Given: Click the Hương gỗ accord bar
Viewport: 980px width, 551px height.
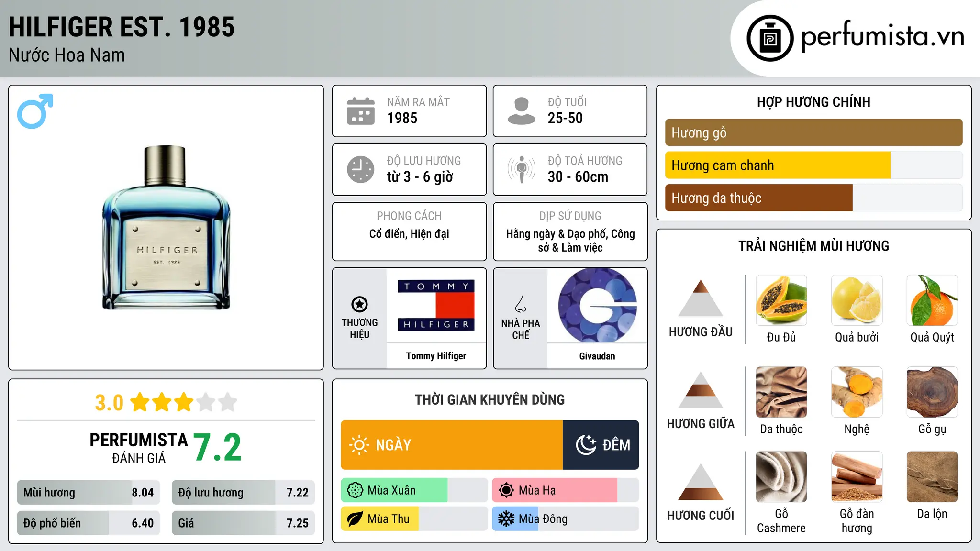Looking at the screenshot, I should point(813,132).
